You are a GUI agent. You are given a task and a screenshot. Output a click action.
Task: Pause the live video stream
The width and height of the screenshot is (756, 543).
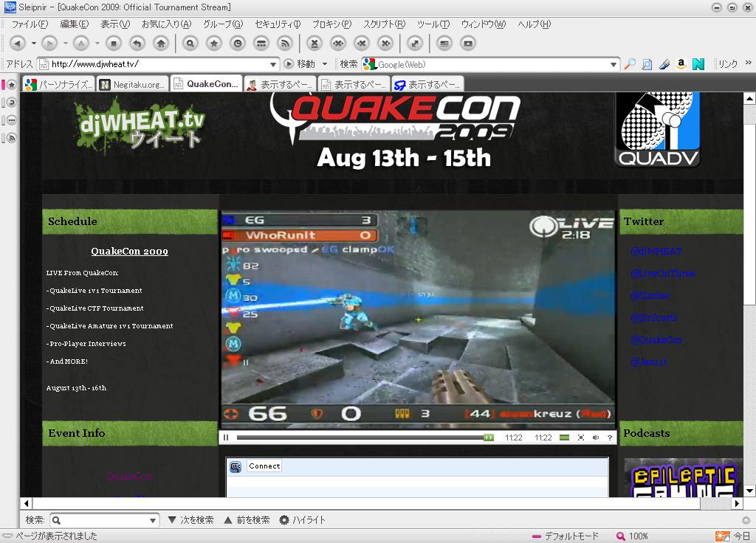click(x=226, y=437)
